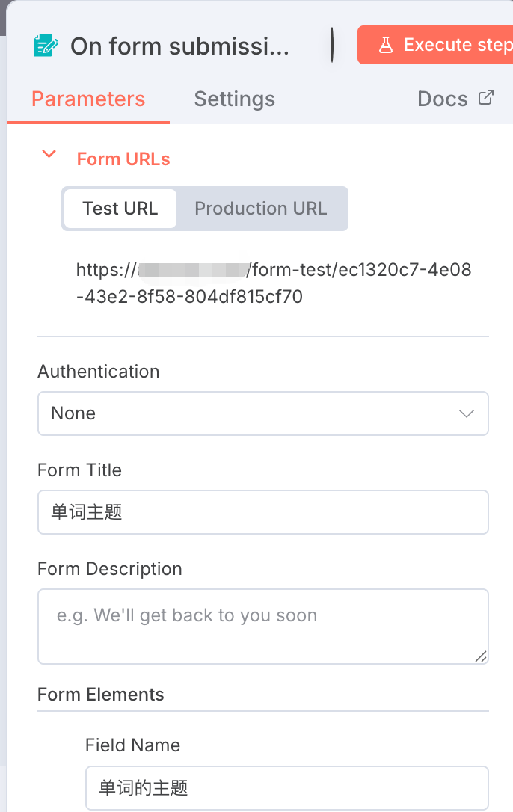Click the form-test URL to copy it
This screenshot has width=513, height=812.
pyautogui.click(x=274, y=283)
